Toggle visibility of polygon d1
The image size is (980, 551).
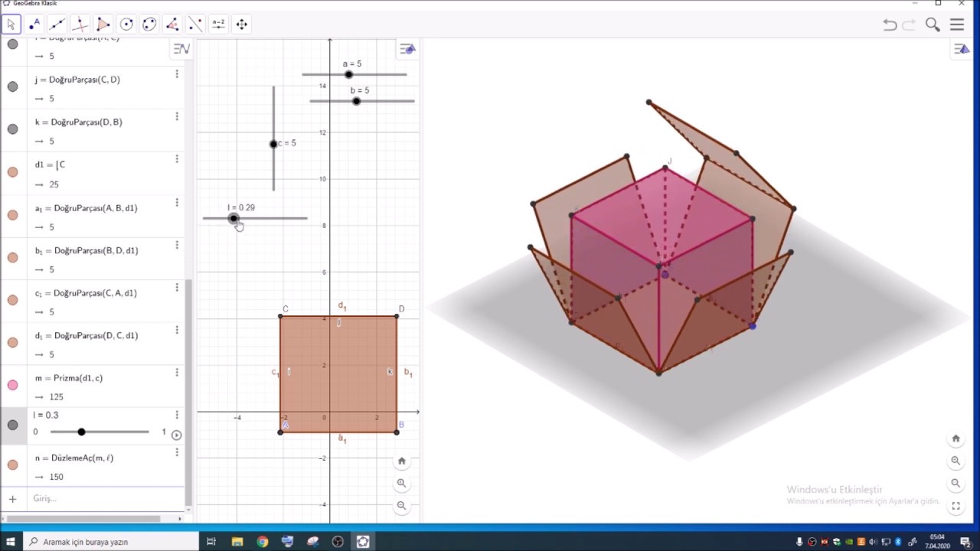click(x=12, y=172)
